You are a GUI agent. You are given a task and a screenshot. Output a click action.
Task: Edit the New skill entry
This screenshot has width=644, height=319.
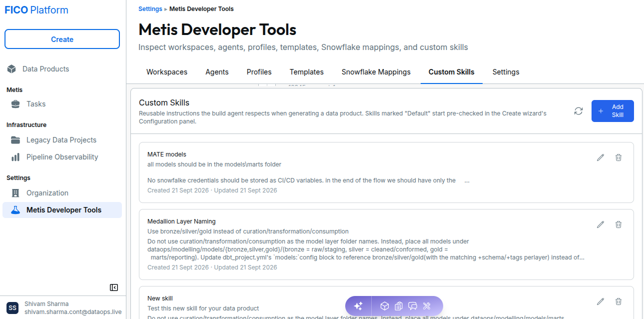[x=601, y=301]
